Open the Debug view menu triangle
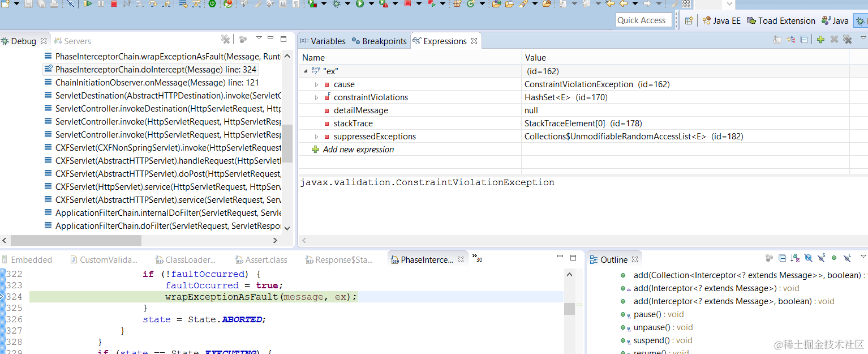The height and width of the screenshot is (354, 868). pos(259,39)
